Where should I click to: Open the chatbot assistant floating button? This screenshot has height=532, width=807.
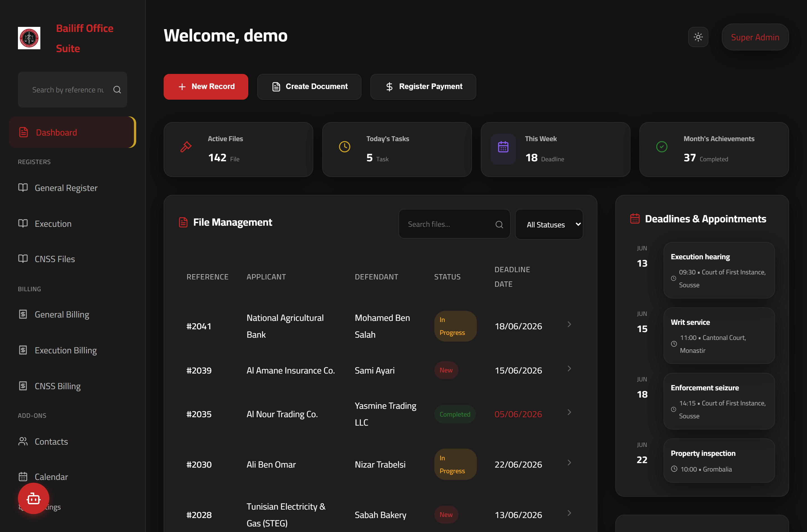coord(34,498)
